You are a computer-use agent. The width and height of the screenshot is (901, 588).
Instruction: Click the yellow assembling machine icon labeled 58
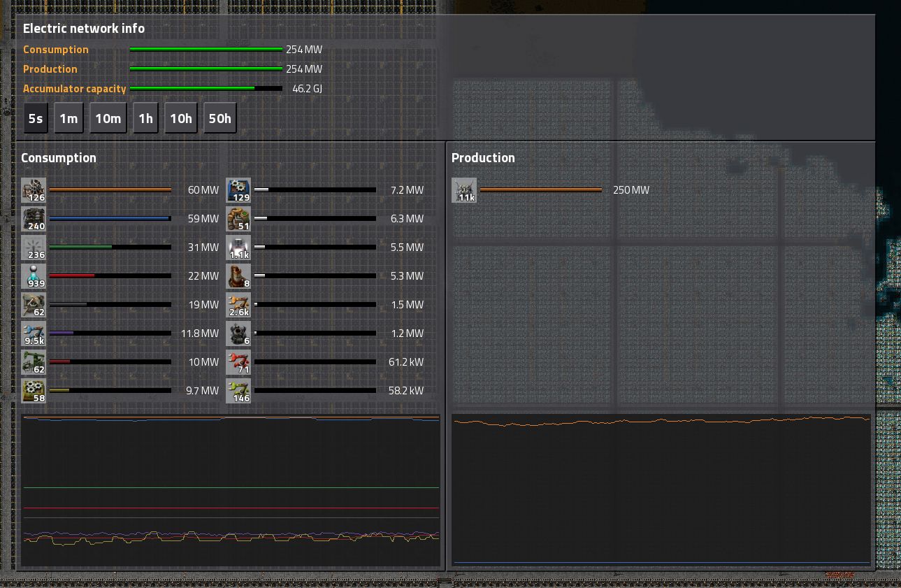(34, 391)
